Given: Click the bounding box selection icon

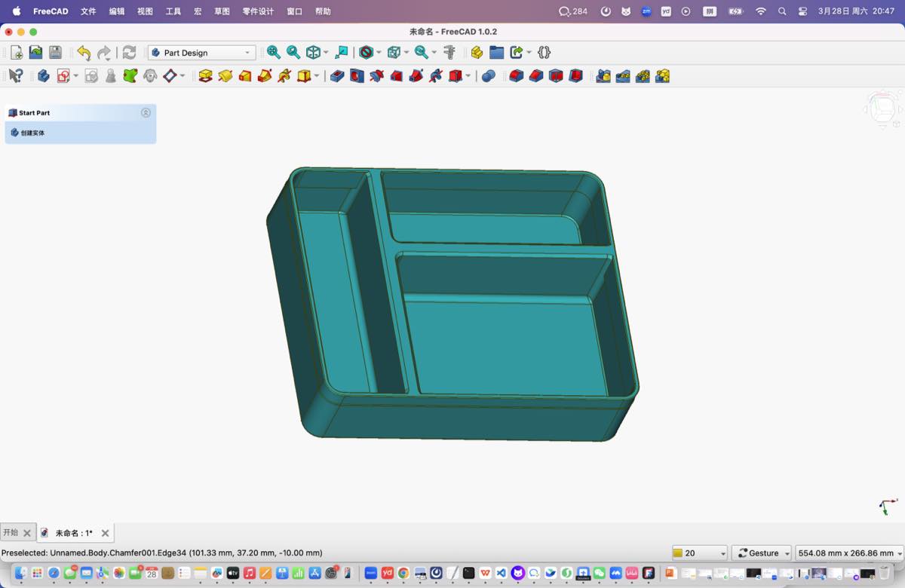Looking at the screenshot, I should [x=394, y=53].
